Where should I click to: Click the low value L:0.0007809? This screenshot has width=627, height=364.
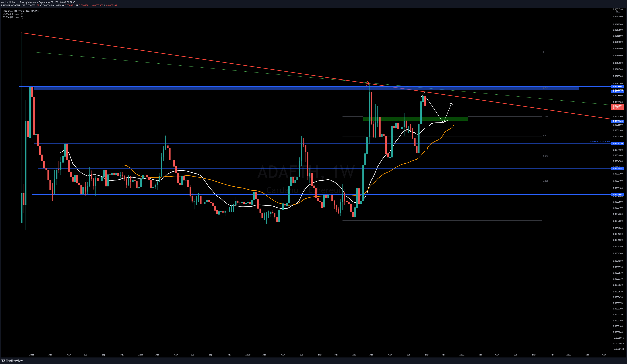[x=97, y=5]
